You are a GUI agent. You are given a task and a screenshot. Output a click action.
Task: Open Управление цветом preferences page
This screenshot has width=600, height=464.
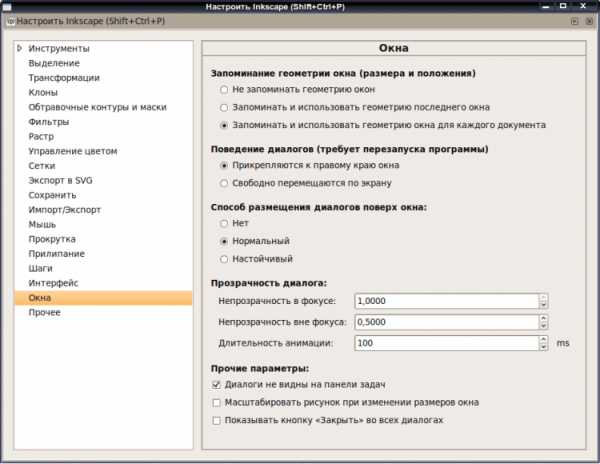[x=73, y=151]
